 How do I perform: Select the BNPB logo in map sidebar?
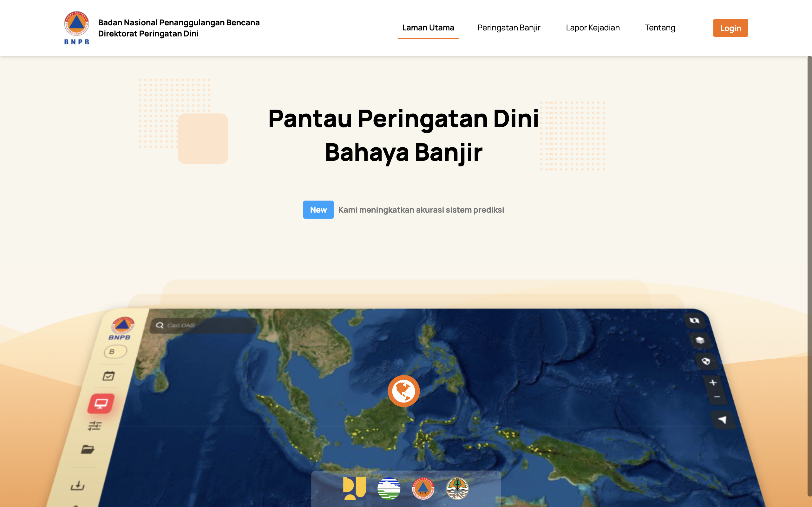click(x=122, y=326)
